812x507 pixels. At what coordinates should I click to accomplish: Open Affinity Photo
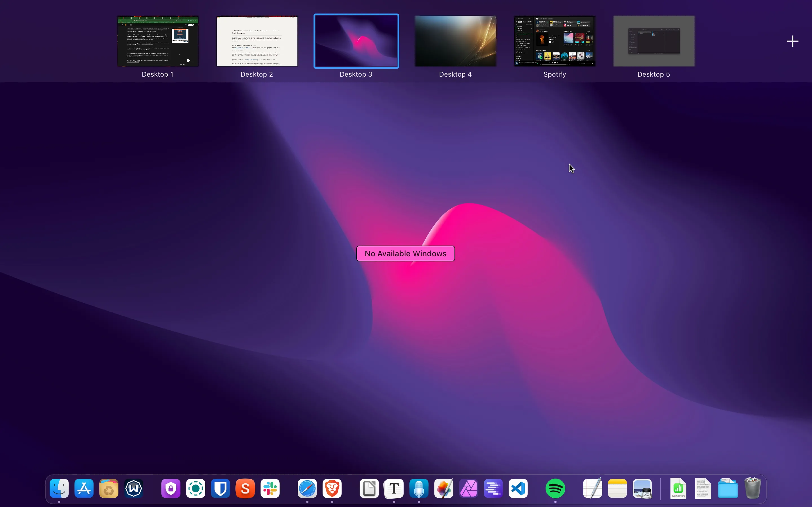coord(468,489)
